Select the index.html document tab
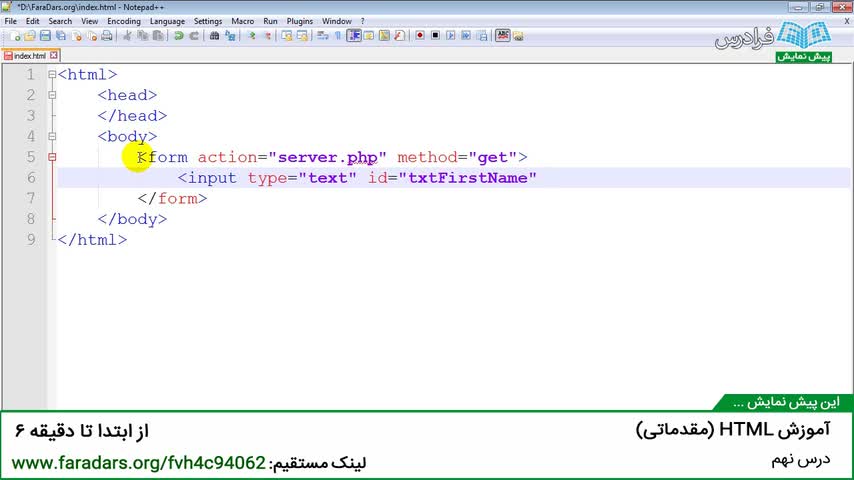 (x=30, y=56)
